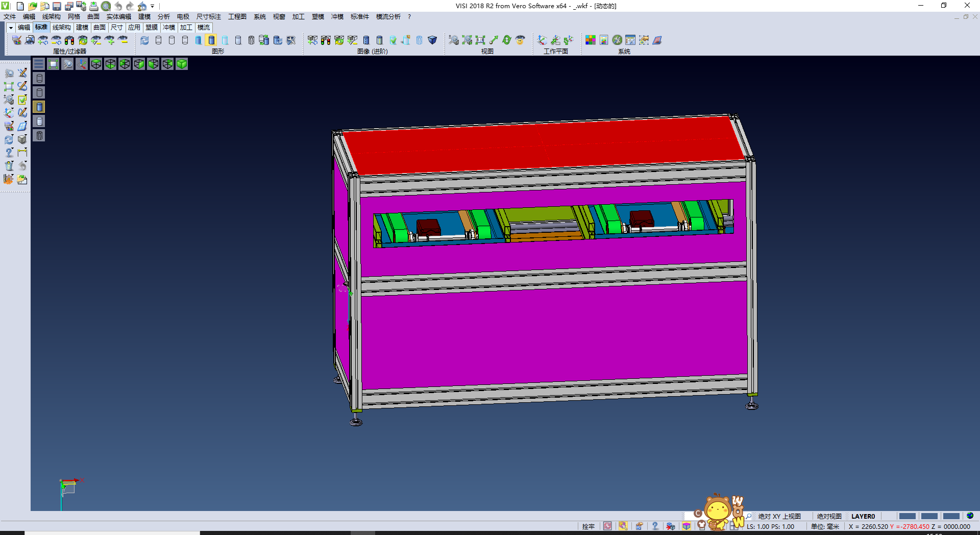Switch to the 线架构 toolbar tab
The image size is (980, 535).
[x=61, y=28]
